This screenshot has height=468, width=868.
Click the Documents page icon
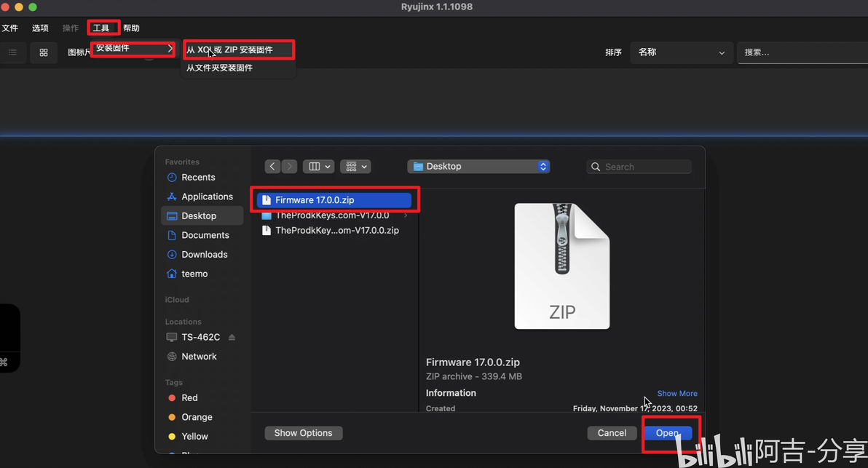click(172, 235)
